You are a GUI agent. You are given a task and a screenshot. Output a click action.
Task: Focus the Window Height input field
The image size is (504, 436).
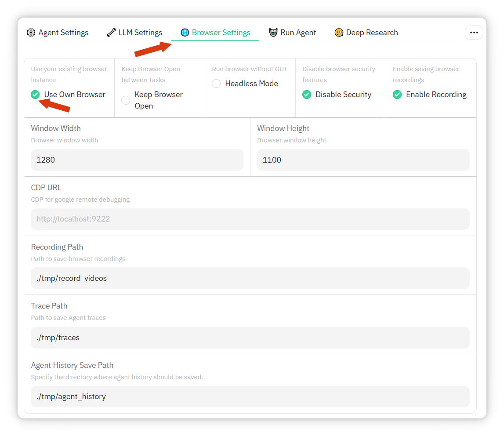363,160
